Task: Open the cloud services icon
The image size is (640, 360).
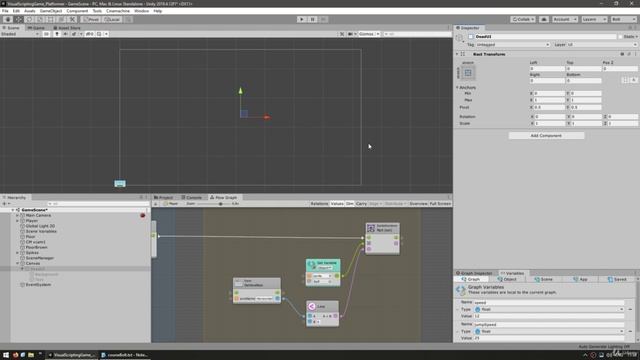Action: (544, 19)
